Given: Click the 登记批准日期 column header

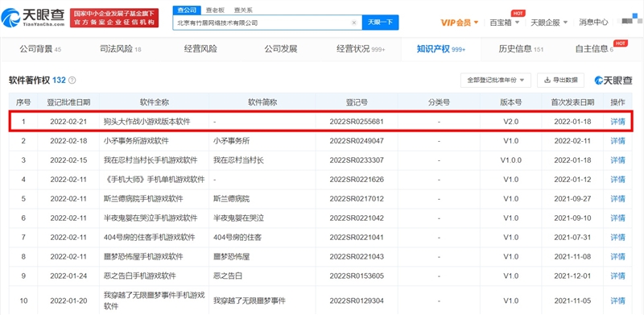Looking at the screenshot, I should pos(68,102).
